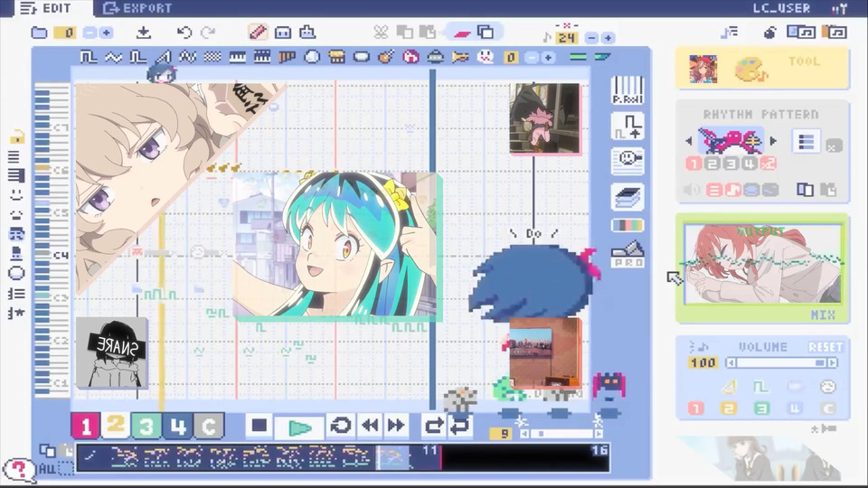Toggle rhythm pattern slot 2

click(x=712, y=164)
